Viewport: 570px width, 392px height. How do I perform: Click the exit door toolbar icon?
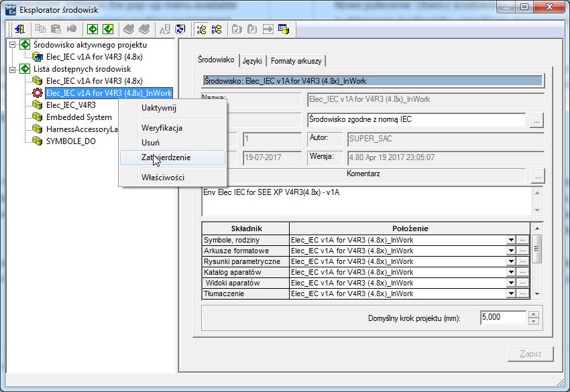(x=19, y=29)
